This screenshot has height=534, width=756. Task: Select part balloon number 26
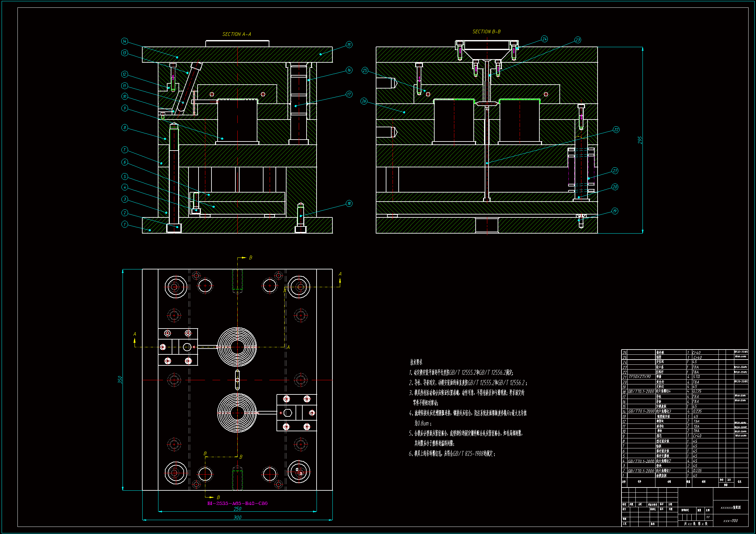[364, 101]
